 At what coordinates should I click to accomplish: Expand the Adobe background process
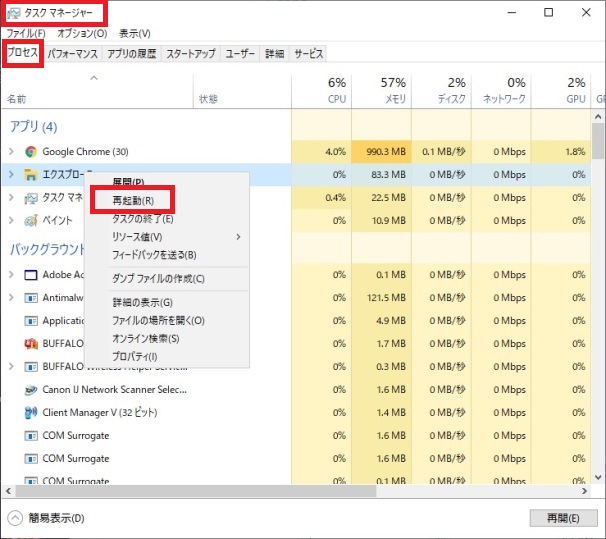pyautogui.click(x=11, y=275)
